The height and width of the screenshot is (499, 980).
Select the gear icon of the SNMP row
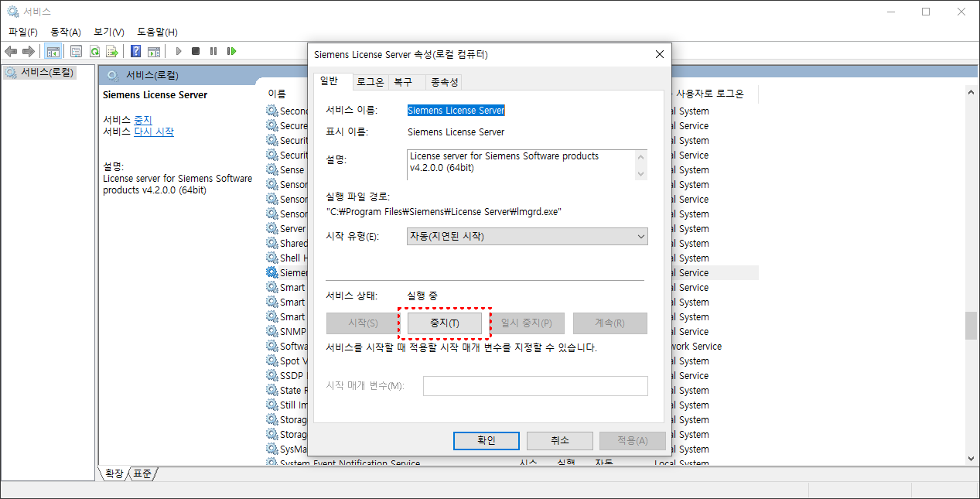pyautogui.click(x=271, y=331)
